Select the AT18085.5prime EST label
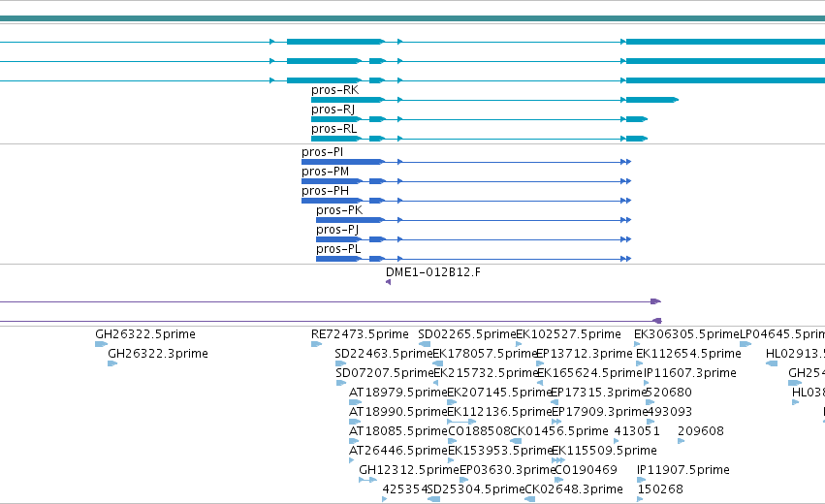 pos(397,431)
